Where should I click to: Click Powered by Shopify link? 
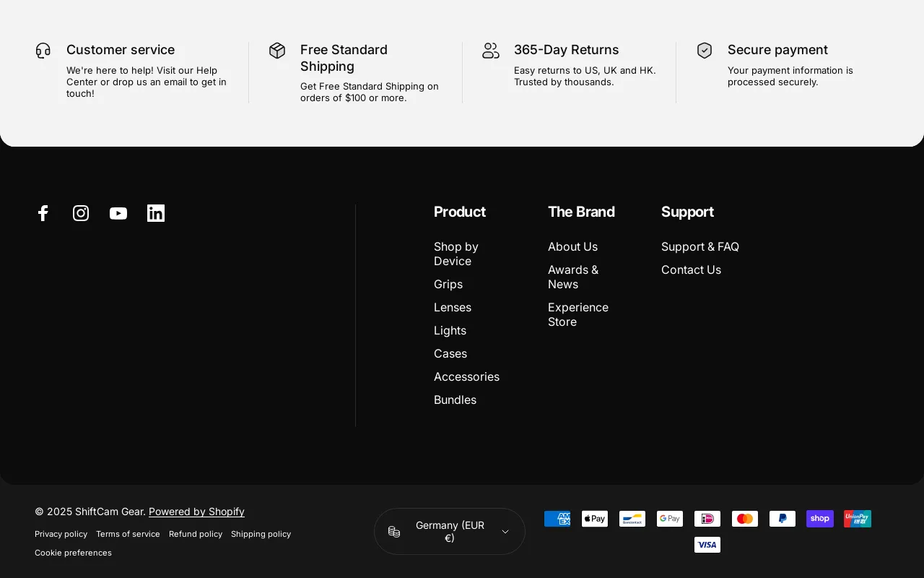[196, 512]
